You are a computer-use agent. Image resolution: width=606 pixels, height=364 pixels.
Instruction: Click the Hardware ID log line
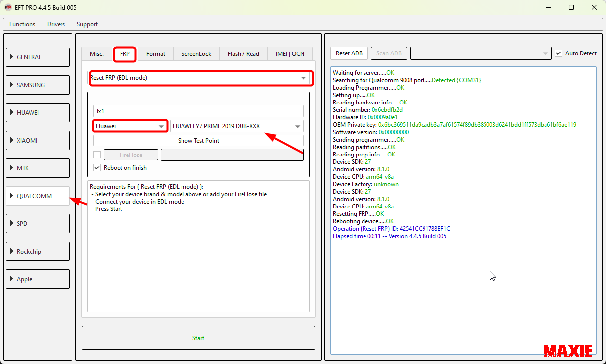tap(365, 117)
